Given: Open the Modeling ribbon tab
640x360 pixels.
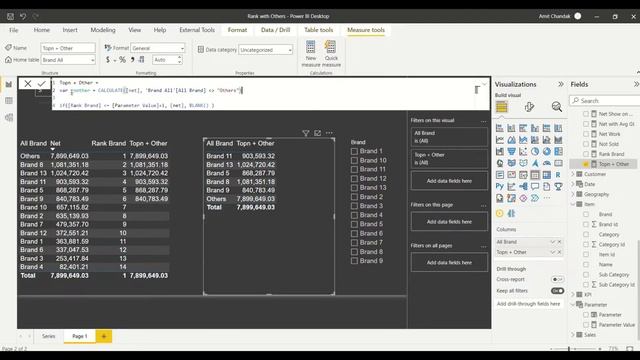Looking at the screenshot, I should pyautogui.click(x=103, y=30).
